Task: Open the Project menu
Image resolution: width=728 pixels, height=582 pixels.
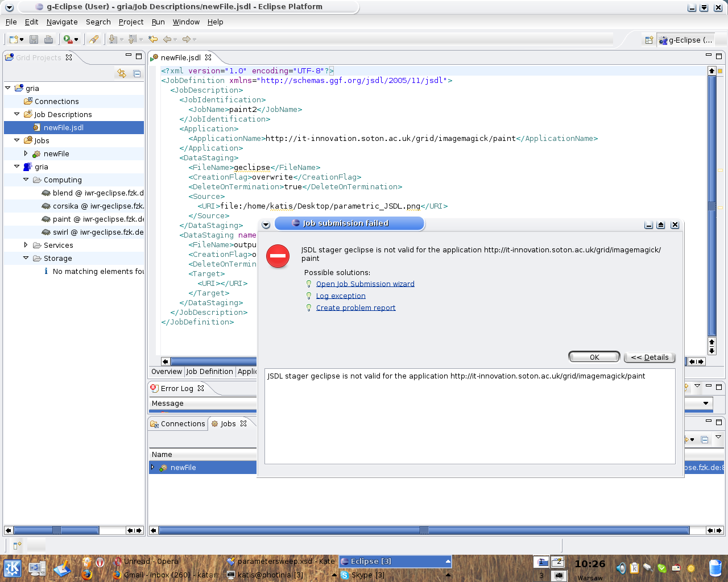Action: click(131, 22)
